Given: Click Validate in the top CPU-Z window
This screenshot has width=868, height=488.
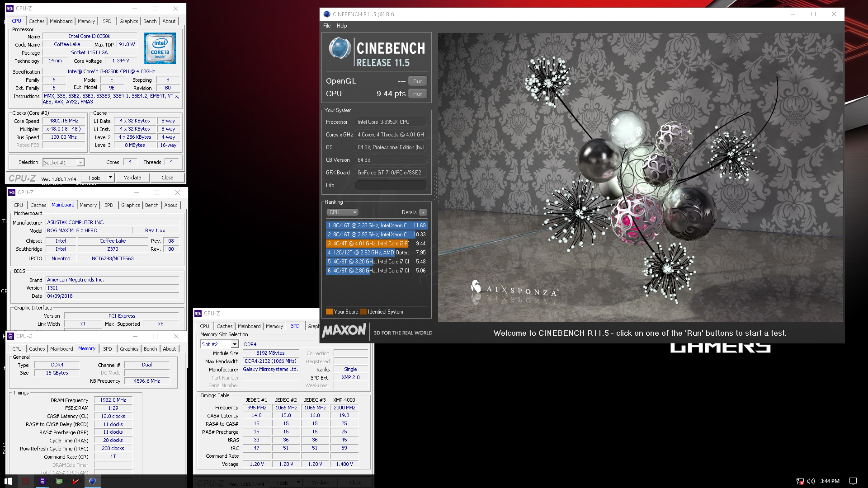Looking at the screenshot, I should point(132,178).
